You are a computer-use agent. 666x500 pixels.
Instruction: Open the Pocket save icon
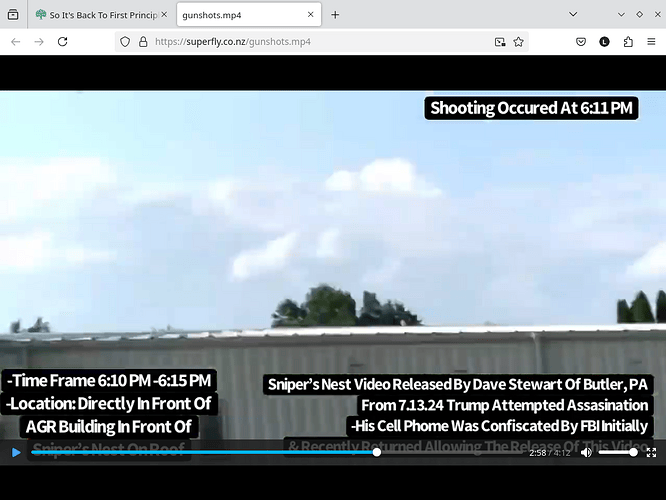coord(581,42)
